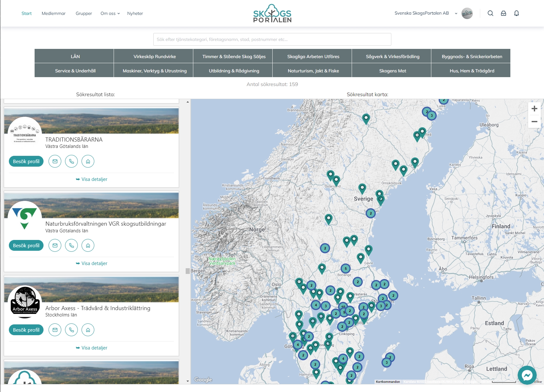
Task: Expand Visa detaljer for Naturbruksförvaltningen VGR
Action: click(x=91, y=263)
